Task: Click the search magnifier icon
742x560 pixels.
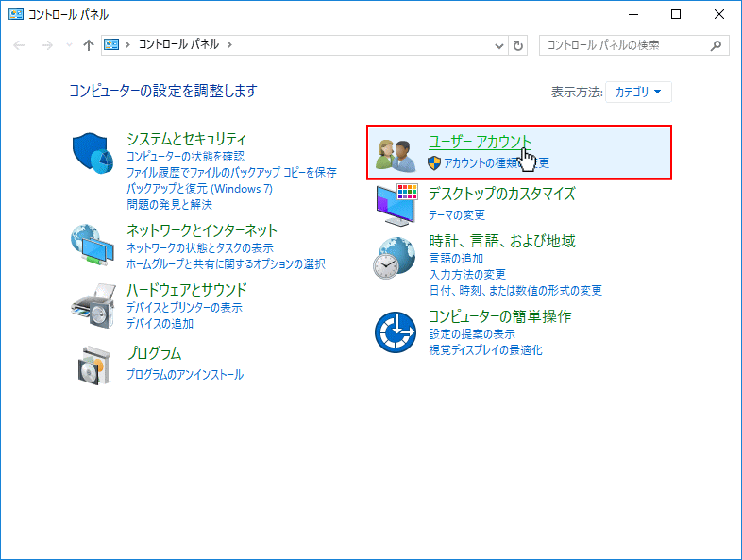Action: 716,45
